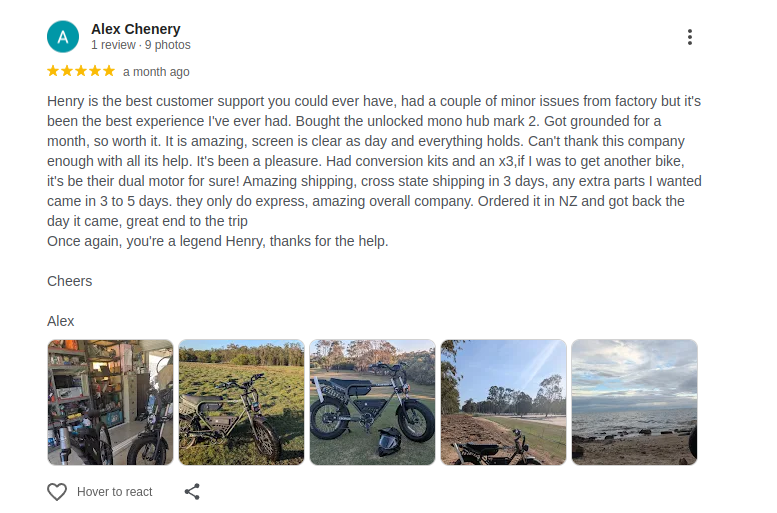Click the third gold rating star
Image resolution: width=777 pixels, height=513 pixels.
[x=81, y=71]
